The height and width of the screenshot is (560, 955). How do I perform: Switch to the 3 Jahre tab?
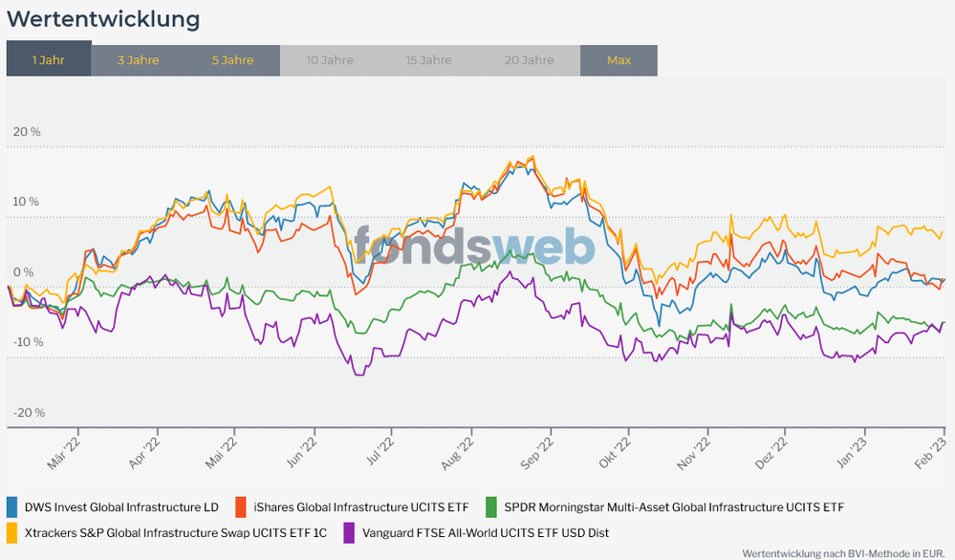[139, 60]
